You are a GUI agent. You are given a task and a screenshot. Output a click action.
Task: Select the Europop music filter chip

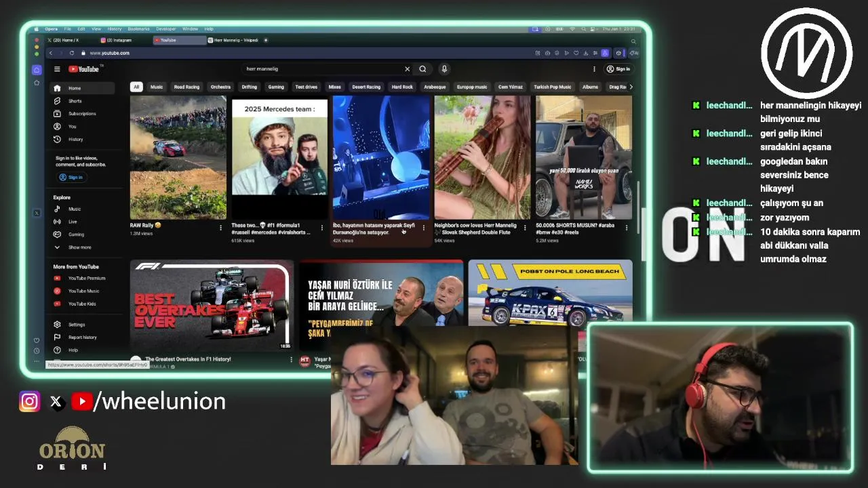point(472,87)
